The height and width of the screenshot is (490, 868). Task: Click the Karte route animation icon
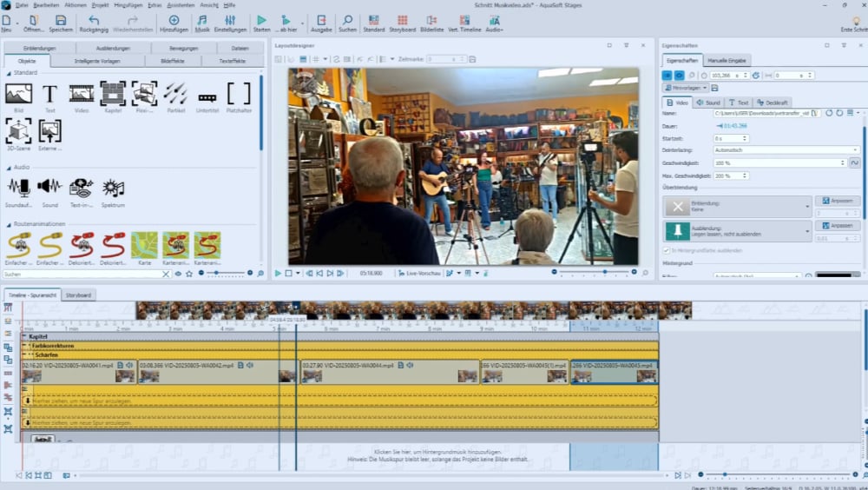pos(144,245)
